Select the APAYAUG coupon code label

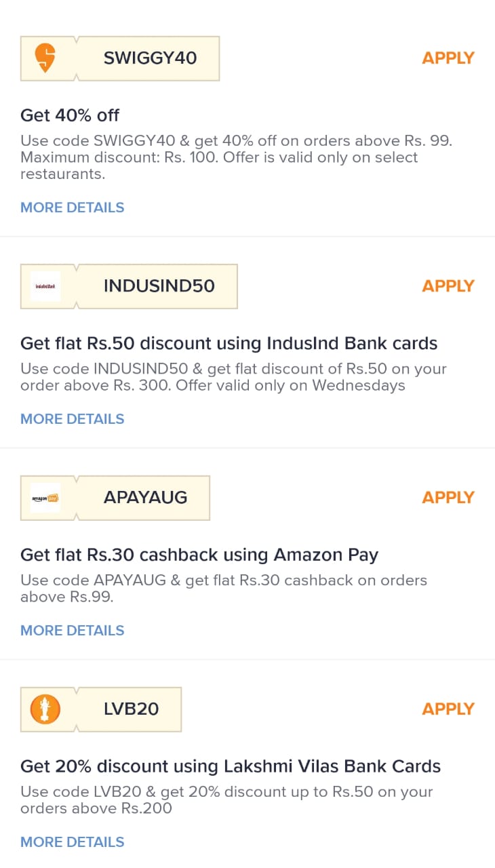(146, 498)
